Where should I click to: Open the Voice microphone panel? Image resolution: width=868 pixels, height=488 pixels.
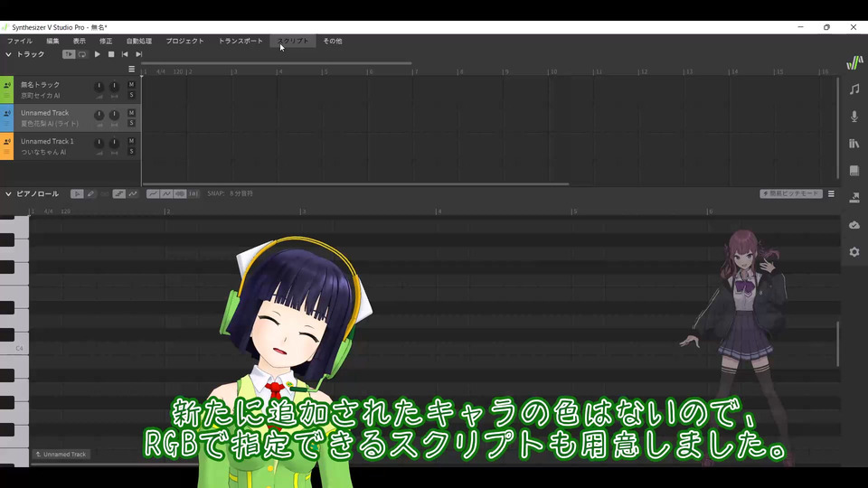point(854,117)
